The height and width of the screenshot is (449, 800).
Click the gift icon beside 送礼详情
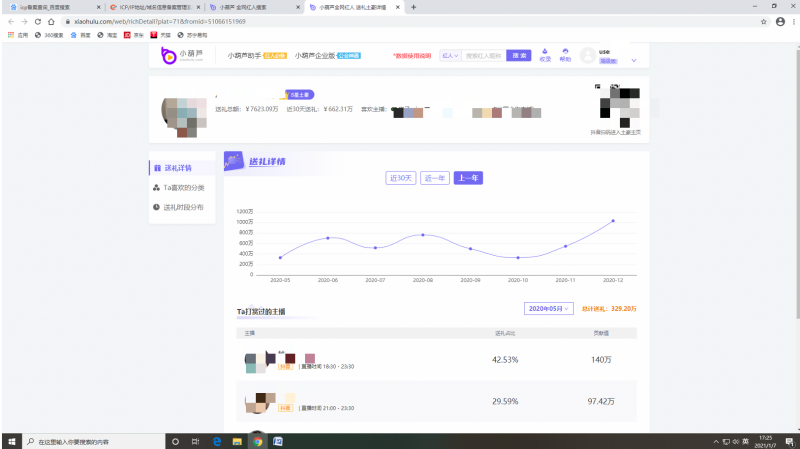[157, 168]
